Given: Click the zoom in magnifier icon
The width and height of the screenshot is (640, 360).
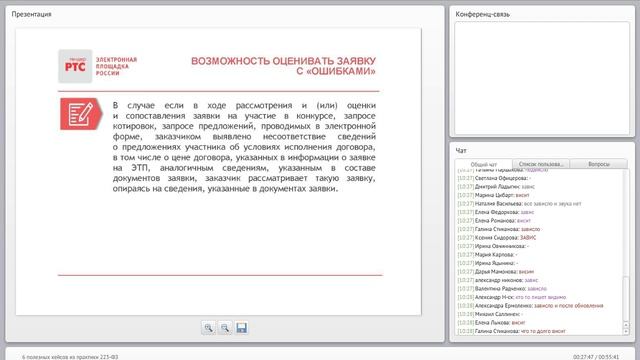Looking at the screenshot, I should (x=208, y=328).
